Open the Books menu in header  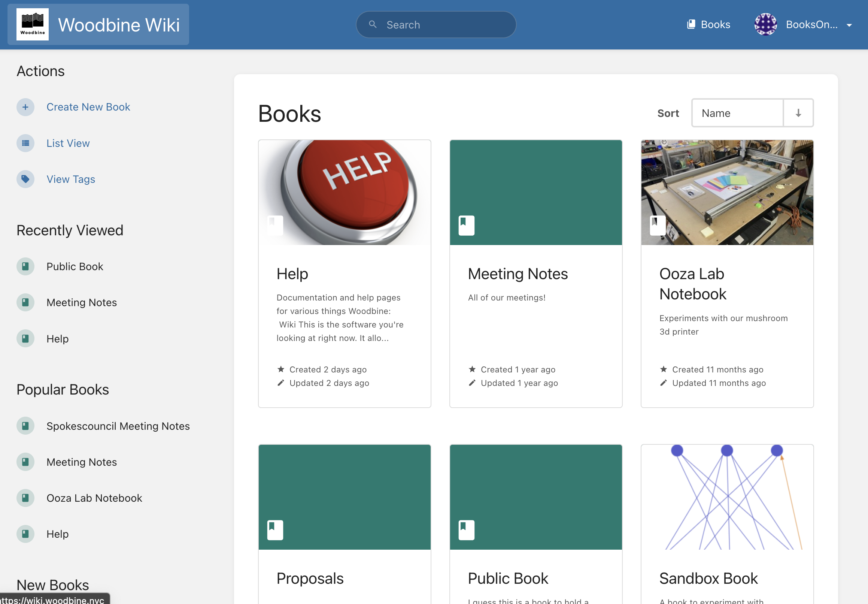coord(708,25)
